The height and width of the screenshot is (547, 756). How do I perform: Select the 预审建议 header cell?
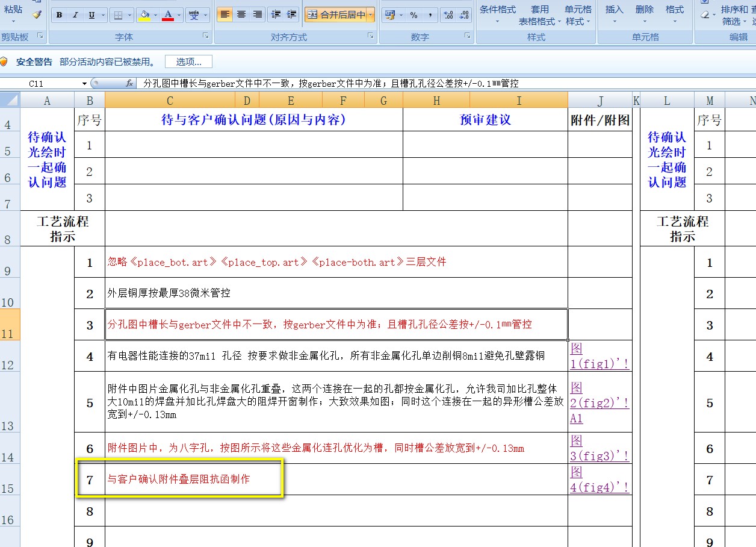485,119
